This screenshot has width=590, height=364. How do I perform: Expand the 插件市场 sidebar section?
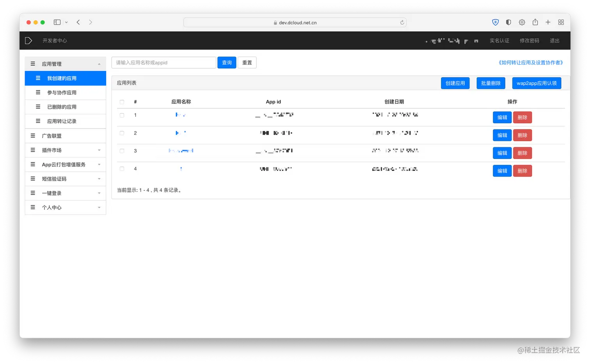99,150
